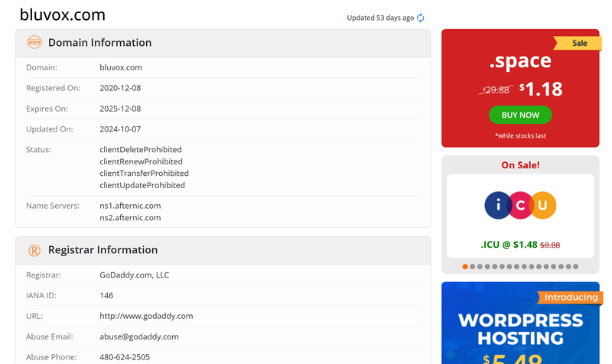Select the second carousel dot
612x364 pixels.
point(472,266)
